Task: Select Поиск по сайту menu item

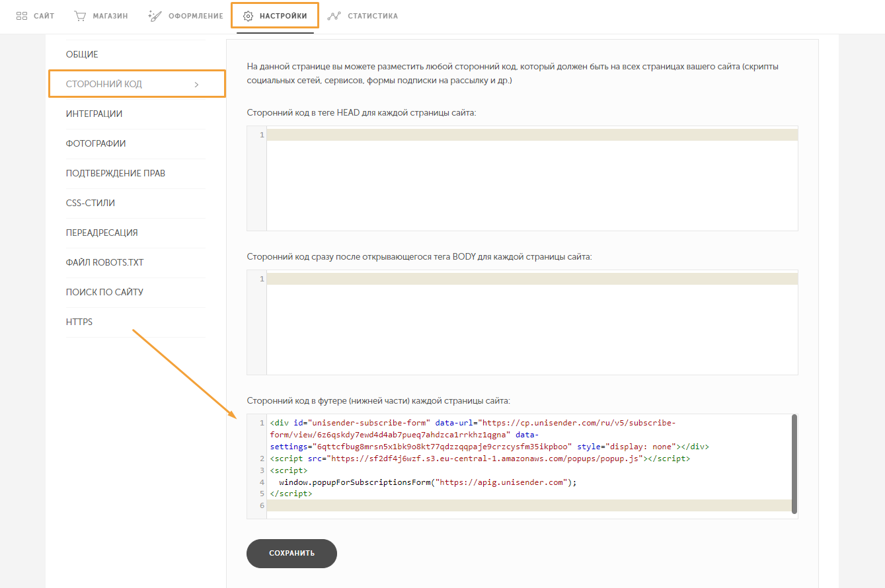Action: coord(104,292)
